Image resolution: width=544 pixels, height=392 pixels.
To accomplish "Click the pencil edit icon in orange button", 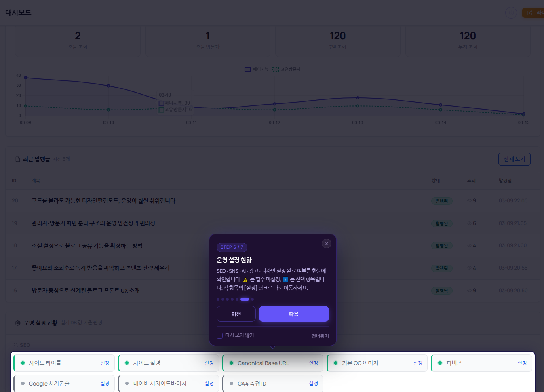I will click(530, 13).
